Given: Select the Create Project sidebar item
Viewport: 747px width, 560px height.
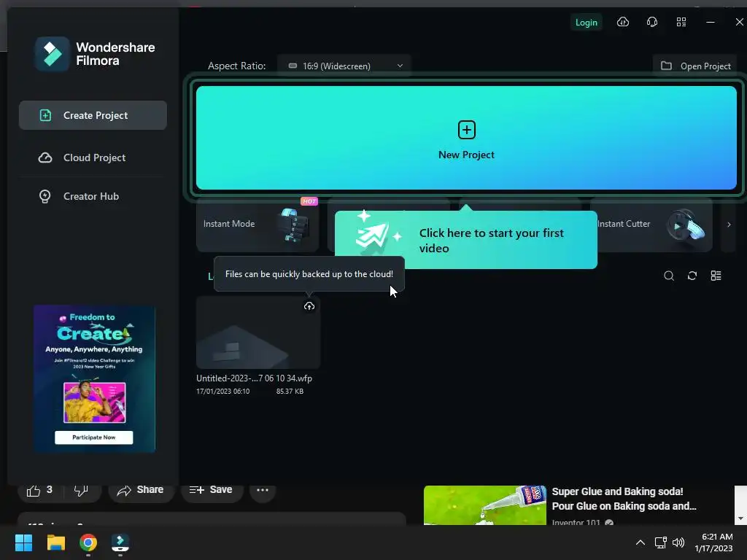Looking at the screenshot, I should [93, 115].
